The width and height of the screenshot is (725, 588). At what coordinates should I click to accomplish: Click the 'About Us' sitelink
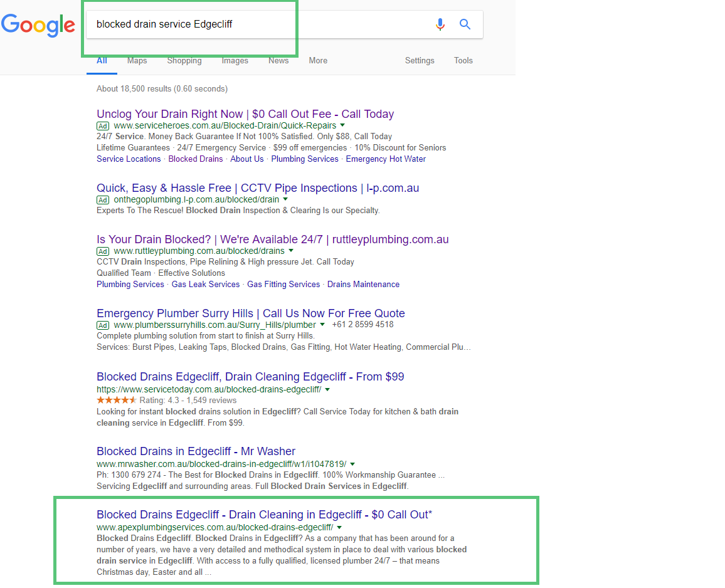(247, 159)
